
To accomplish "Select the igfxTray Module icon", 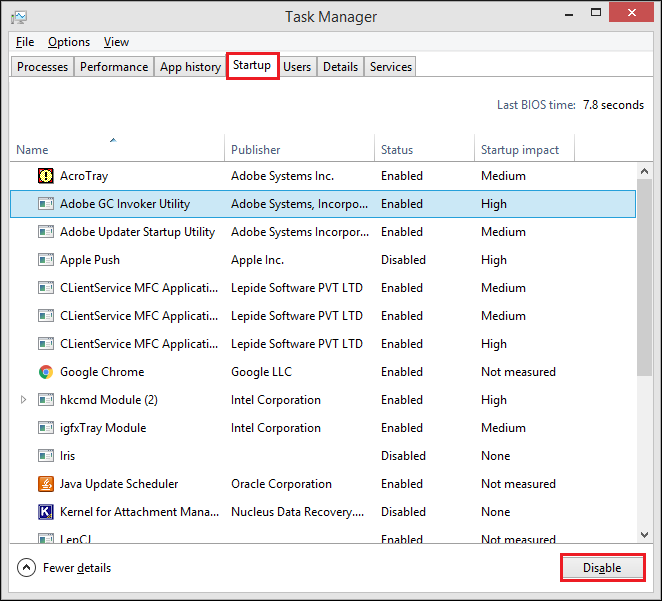I will [x=46, y=428].
